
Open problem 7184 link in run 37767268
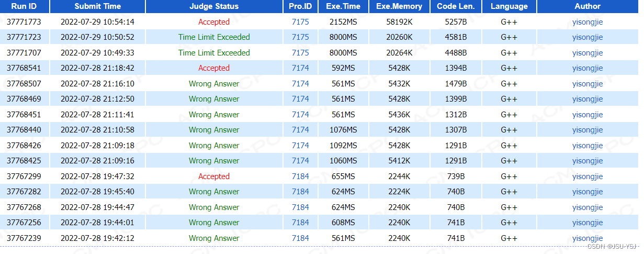pyautogui.click(x=300, y=207)
